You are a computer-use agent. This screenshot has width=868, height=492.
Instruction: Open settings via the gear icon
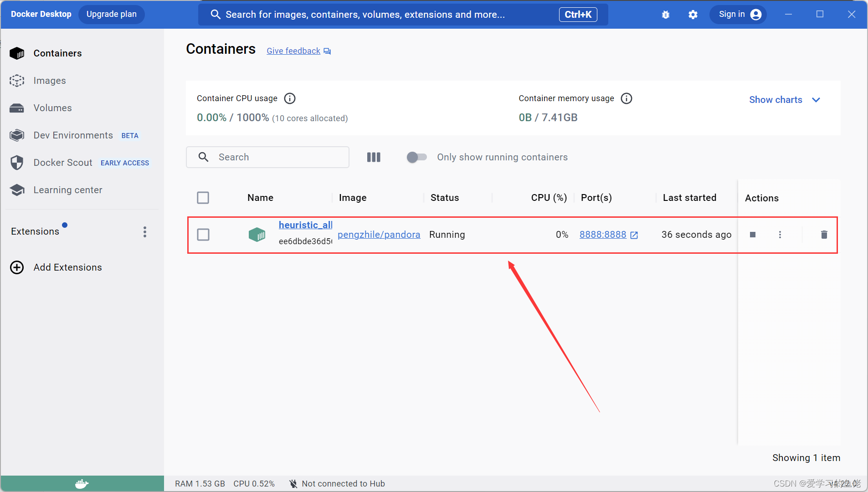click(693, 15)
